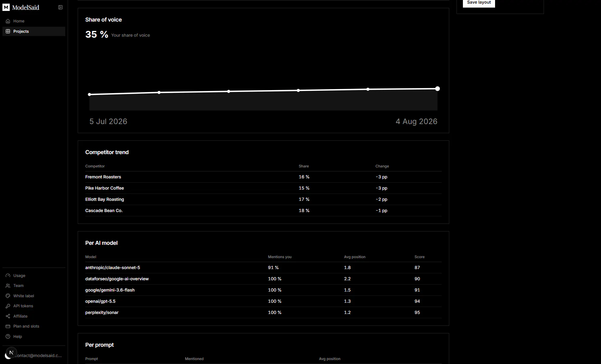Click the Prompt column header
Screen dimensions: 601x364
click(91, 359)
